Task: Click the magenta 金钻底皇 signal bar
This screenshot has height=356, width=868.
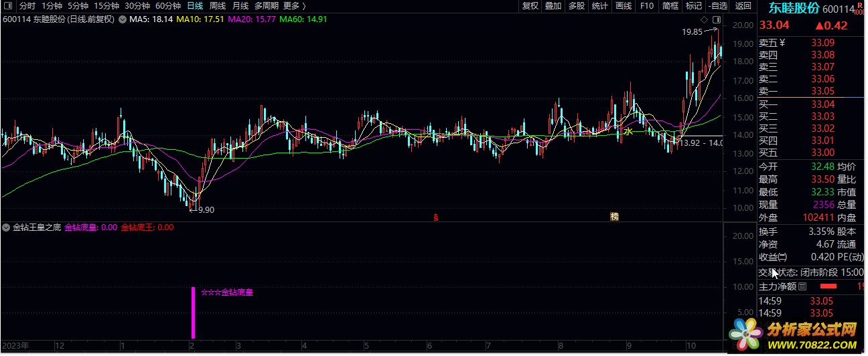Action: coord(193,313)
